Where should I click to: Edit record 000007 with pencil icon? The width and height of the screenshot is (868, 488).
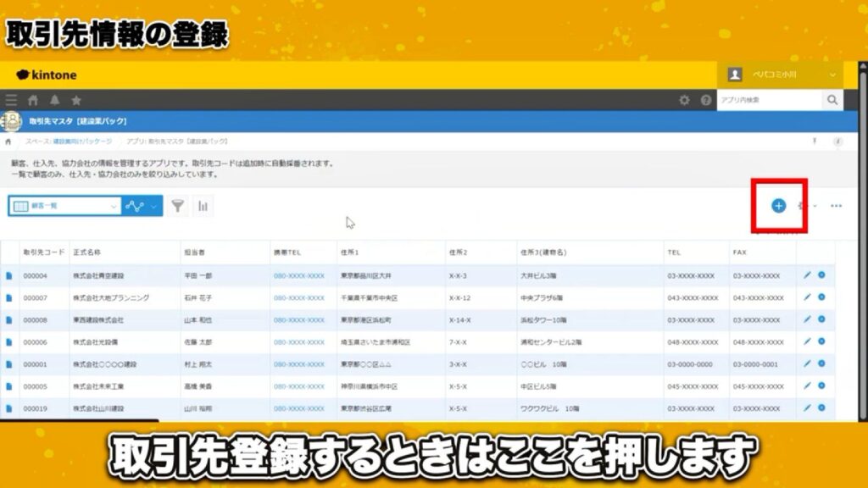[x=807, y=297]
